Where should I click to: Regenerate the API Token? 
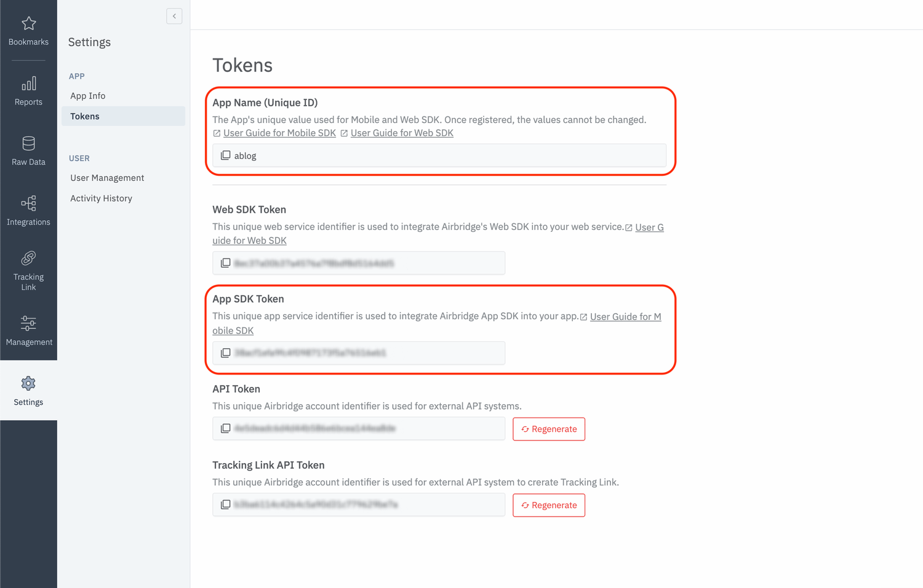tap(549, 429)
